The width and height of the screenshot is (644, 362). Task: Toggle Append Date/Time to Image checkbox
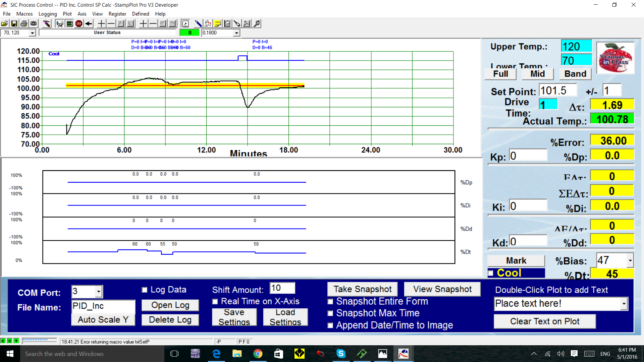tap(330, 325)
